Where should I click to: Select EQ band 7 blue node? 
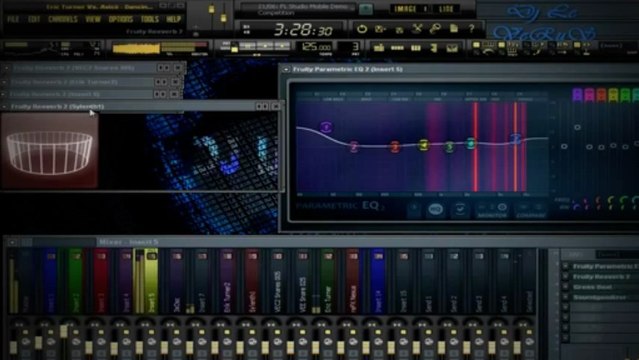(x=516, y=139)
